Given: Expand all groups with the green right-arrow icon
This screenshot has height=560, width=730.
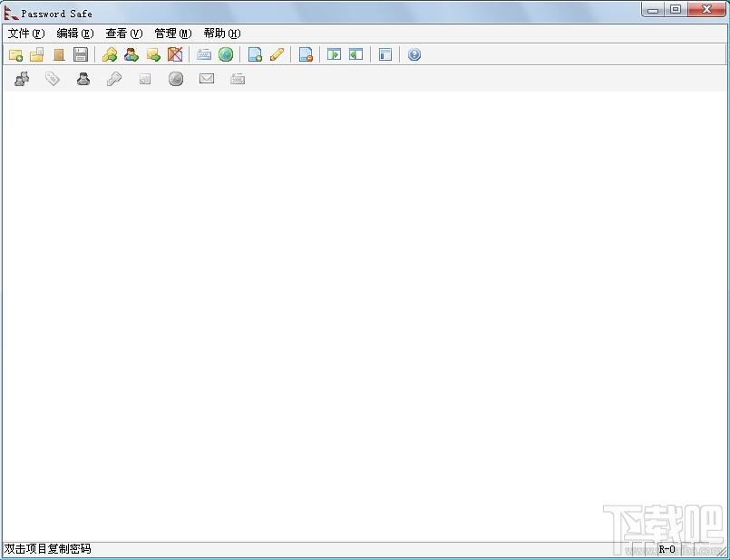Looking at the screenshot, I should 334,55.
